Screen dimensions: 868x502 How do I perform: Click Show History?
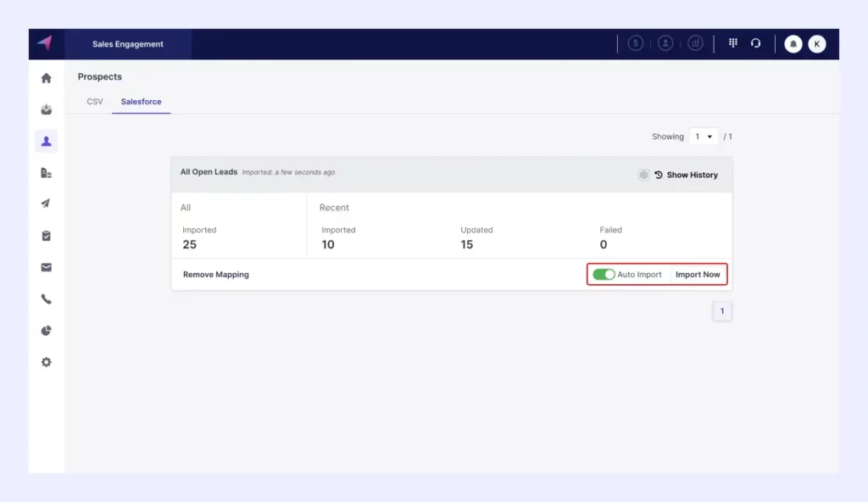click(x=686, y=175)
